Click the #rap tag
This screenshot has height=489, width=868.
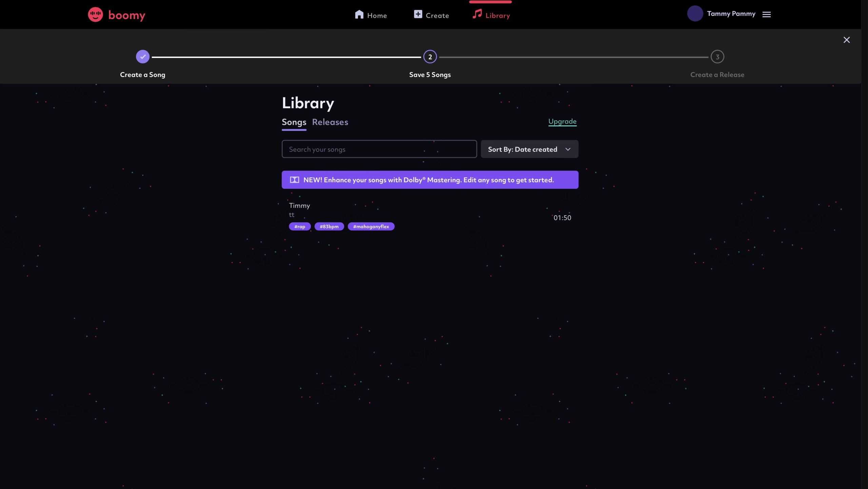(x=299, y=227)
